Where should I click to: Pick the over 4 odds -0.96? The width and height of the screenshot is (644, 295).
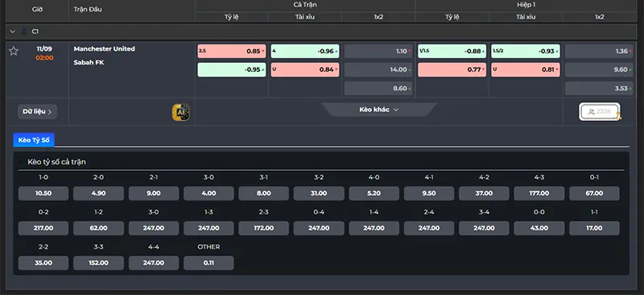pyautogui.click(x=305, y=52)
